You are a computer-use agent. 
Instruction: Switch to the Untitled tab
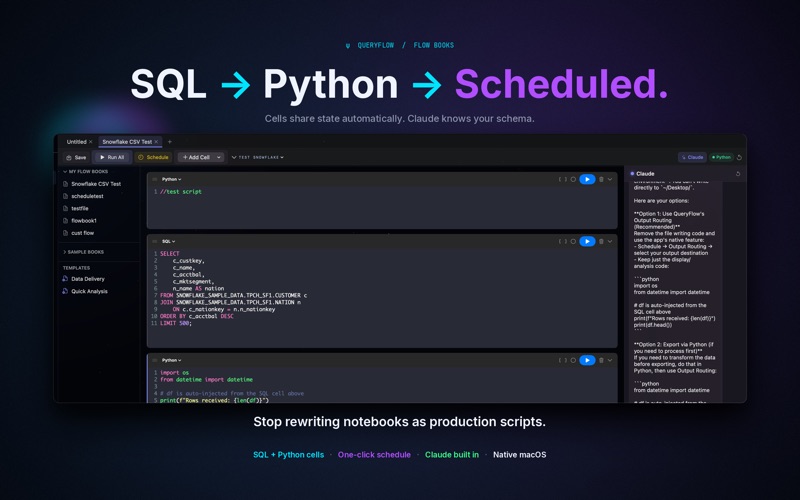coord(77,142)
